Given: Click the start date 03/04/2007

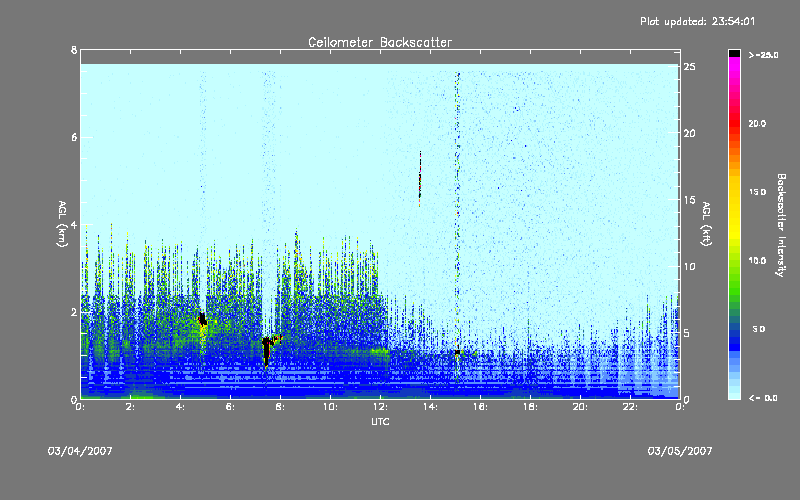Looking at the screenshot, I should tap(80, 451).
